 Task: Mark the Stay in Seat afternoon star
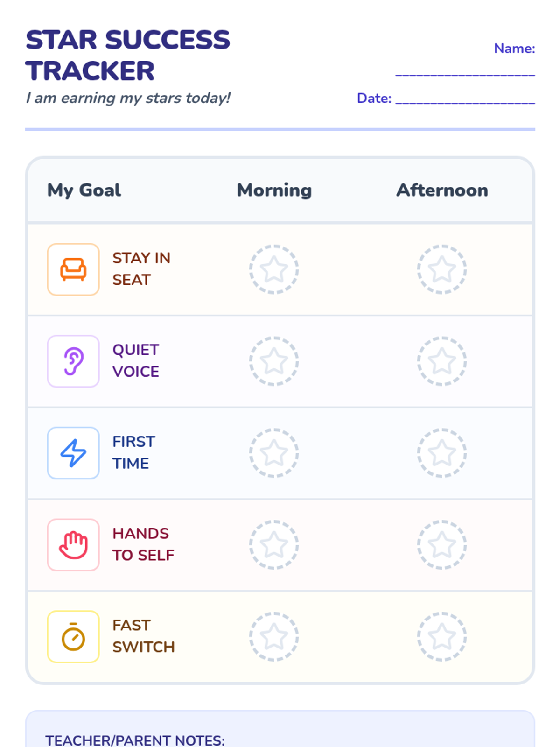tap(441, 269)
